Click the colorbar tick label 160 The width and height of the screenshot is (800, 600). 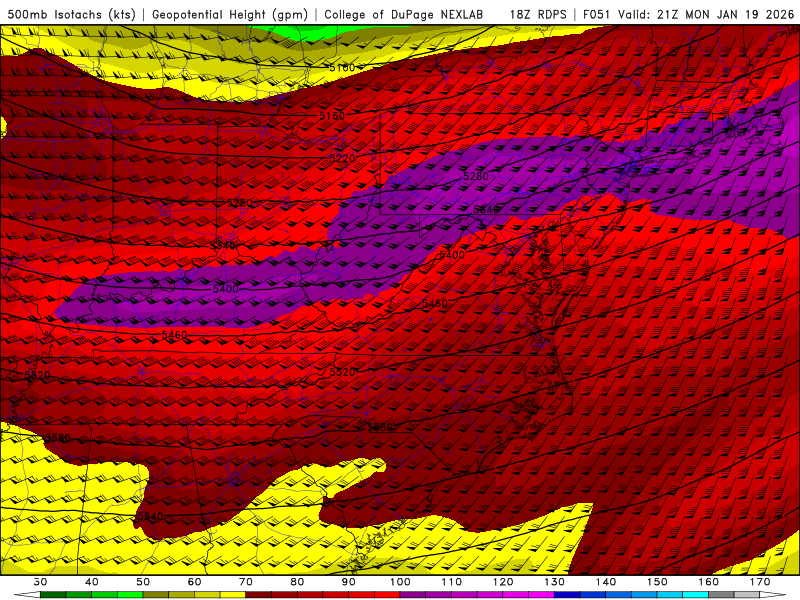pos(709,582)
